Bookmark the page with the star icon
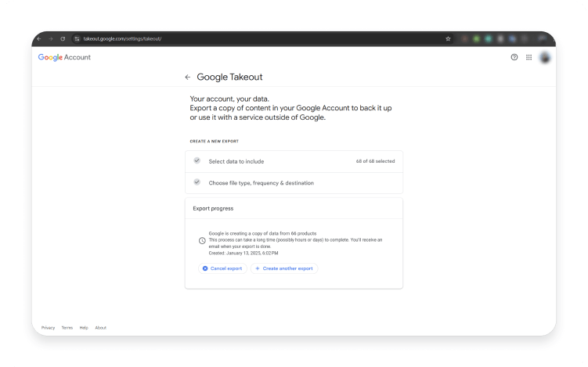This screenshot has width=588, height=367. point(448,38)
